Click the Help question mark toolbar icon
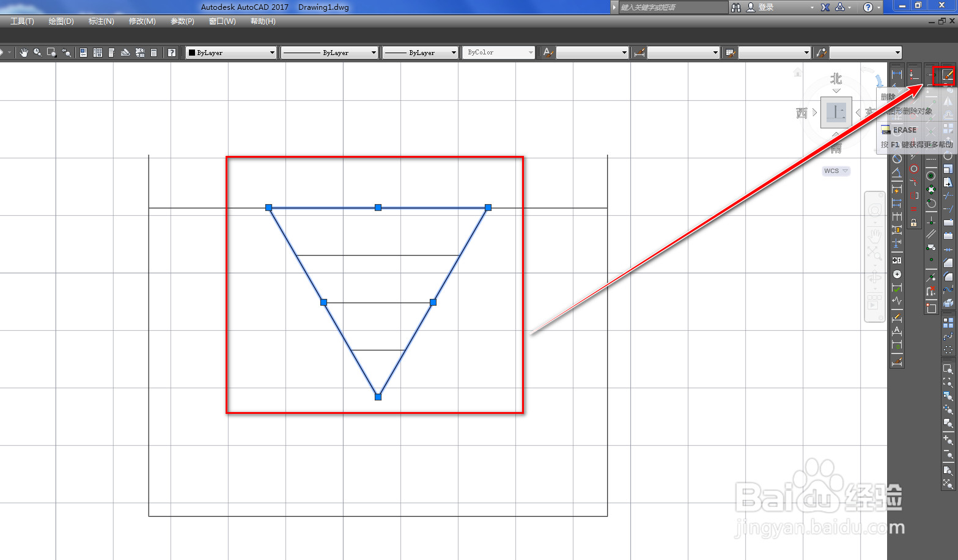 click(x=172, y=53)
